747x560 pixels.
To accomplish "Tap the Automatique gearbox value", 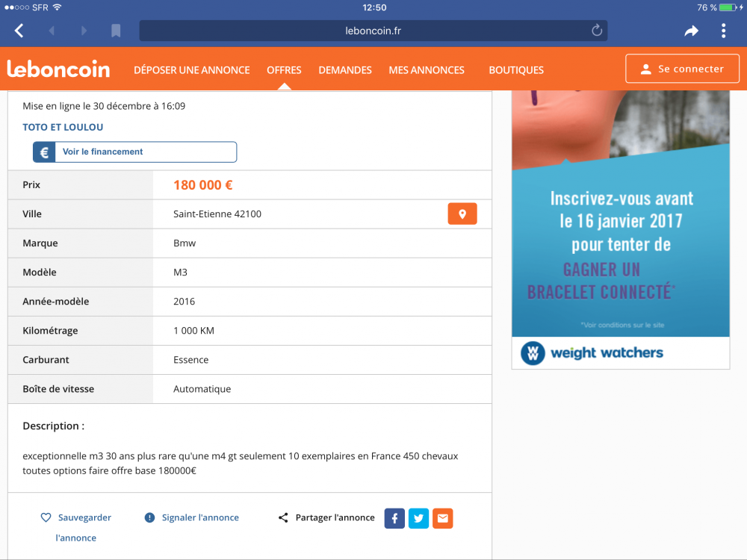I will point(202,389).
